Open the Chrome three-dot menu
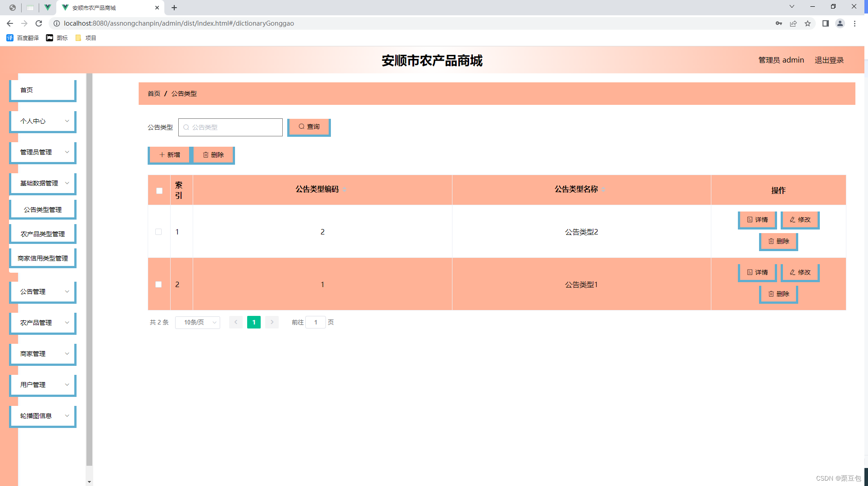Screen dimensions: 868x486 tap(854, 23)
